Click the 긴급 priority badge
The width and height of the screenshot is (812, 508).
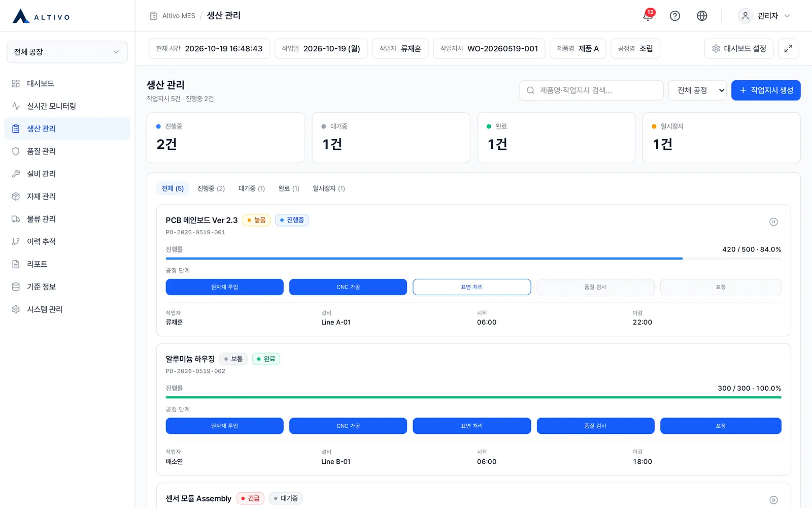coord(250,498)
